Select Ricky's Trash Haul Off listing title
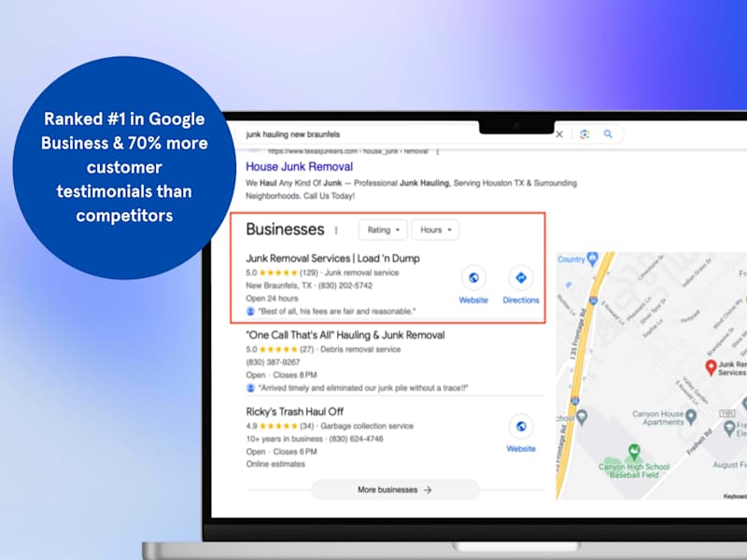 click(x=294, y=412)
